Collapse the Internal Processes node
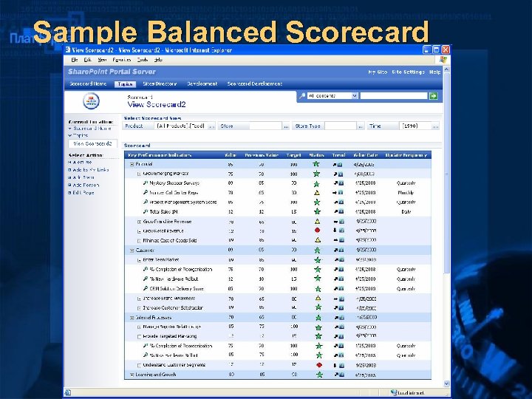Viewport: 532px width, 399px height. [132, 318]
